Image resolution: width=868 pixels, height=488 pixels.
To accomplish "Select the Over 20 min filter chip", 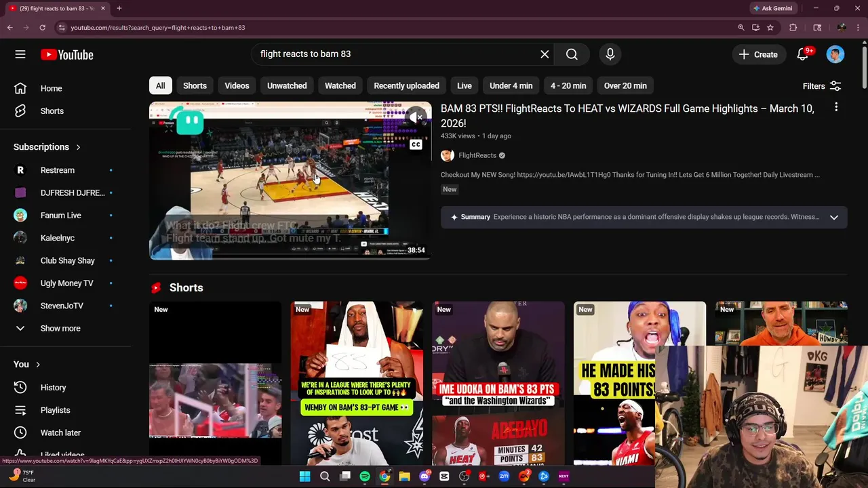I will (625, 85).
